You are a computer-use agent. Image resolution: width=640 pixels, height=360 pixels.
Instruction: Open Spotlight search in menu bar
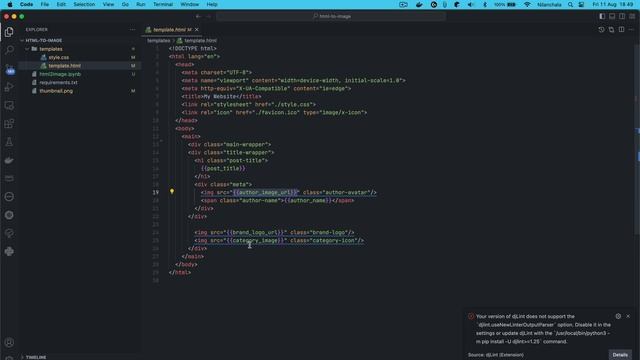pyautogui.click(x=570, y=4)
